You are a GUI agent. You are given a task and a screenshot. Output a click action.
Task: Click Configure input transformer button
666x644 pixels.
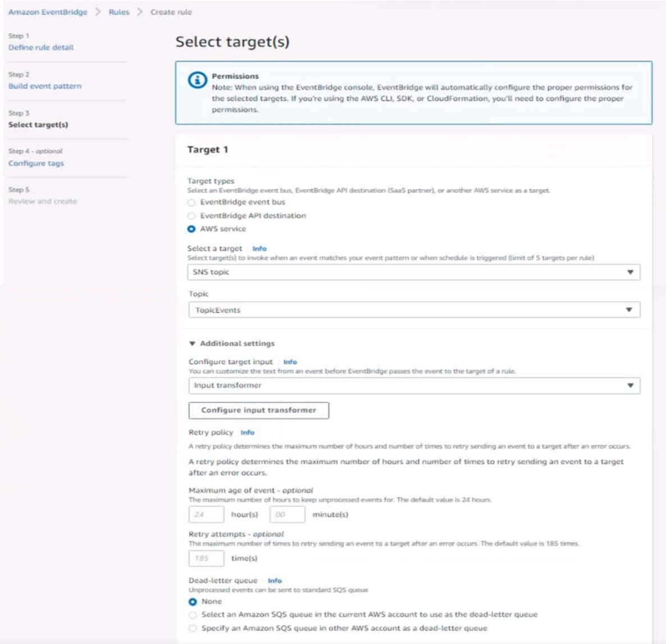coord(259,410)
